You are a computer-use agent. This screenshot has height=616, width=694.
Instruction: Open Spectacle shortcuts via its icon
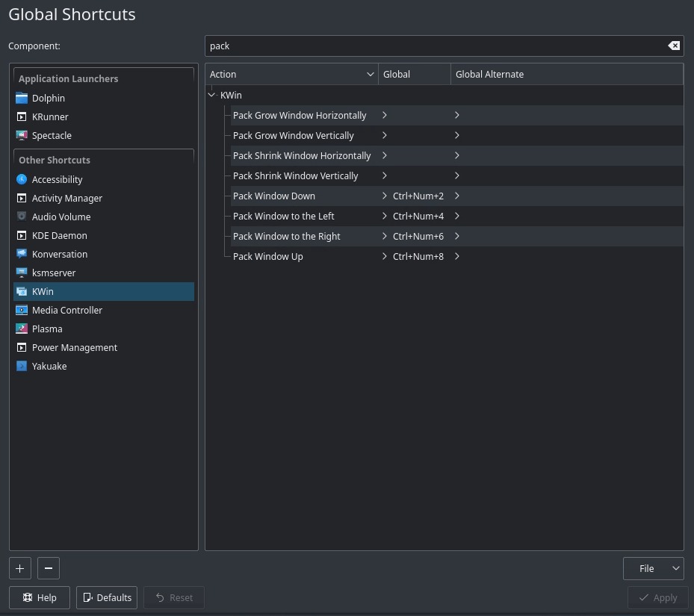[22, 135]
